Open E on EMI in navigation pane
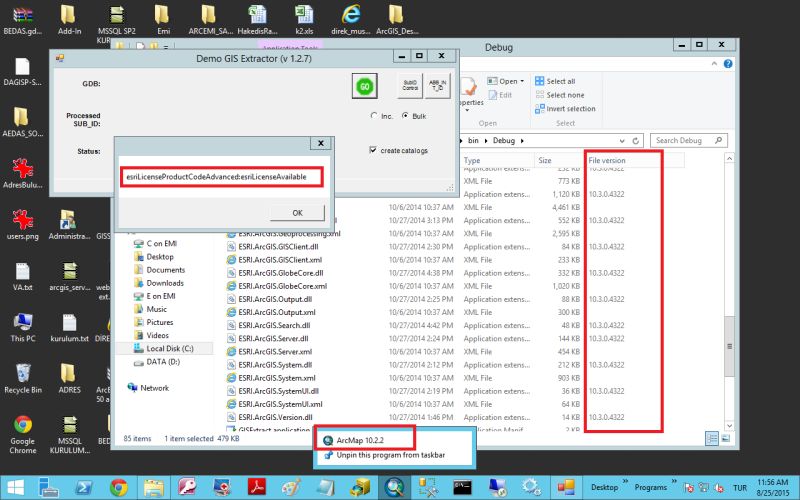The image size is (800, 500). 155,296
